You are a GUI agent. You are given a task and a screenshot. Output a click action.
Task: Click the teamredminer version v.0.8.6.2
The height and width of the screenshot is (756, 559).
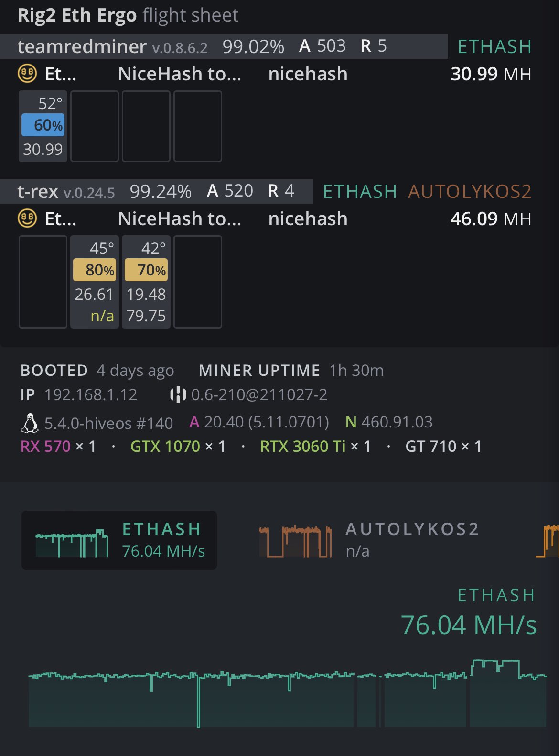tap(180, 48)
